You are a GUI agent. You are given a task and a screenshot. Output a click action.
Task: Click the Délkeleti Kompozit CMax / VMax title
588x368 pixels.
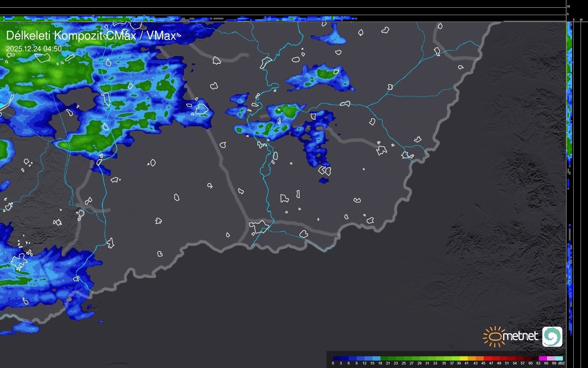[x=91, y=36]
